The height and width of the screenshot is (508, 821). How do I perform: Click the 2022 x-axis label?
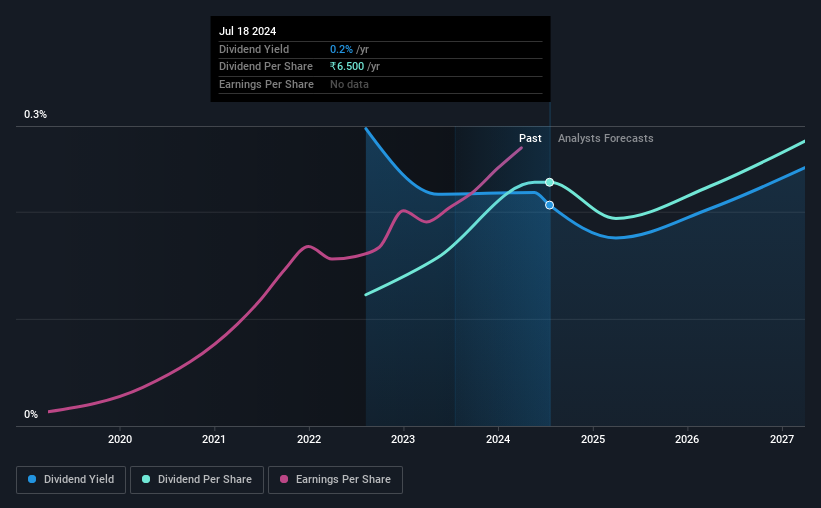(x=309, y=439)
